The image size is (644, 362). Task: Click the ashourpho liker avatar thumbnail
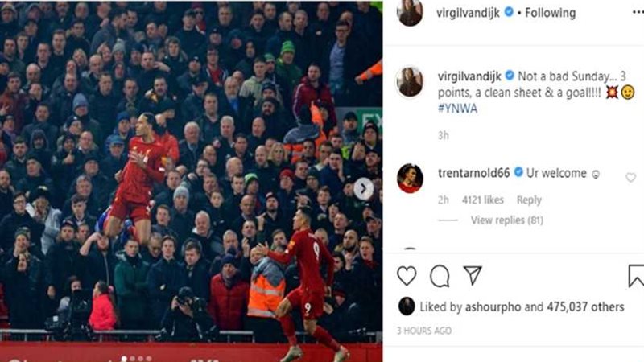coord(407,306)
